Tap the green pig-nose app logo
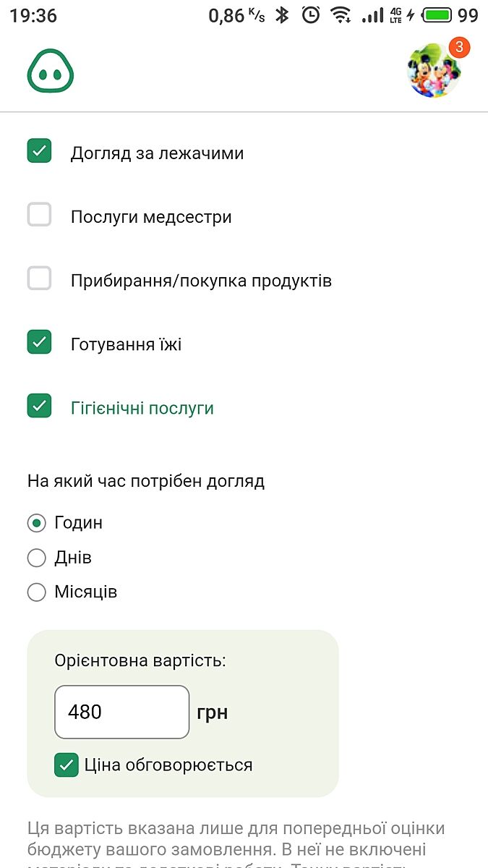 tap(51, 71)
